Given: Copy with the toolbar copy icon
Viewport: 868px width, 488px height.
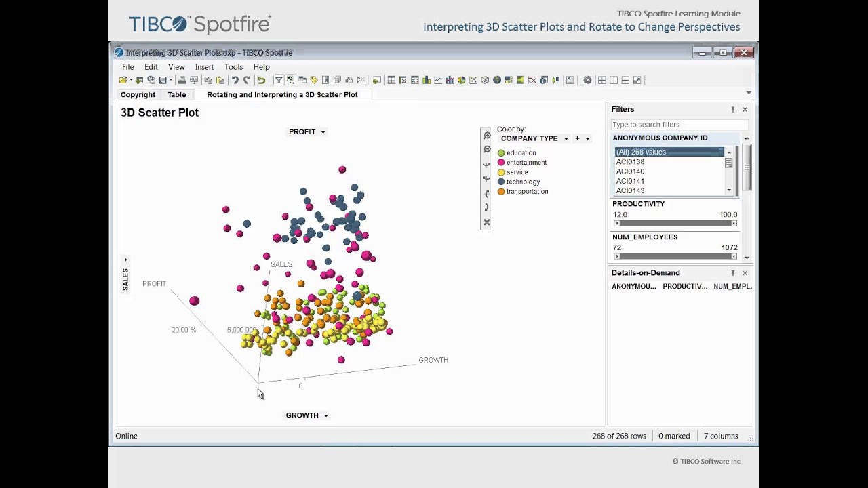Looking at the screenshot, I should [x=208, y=80].
